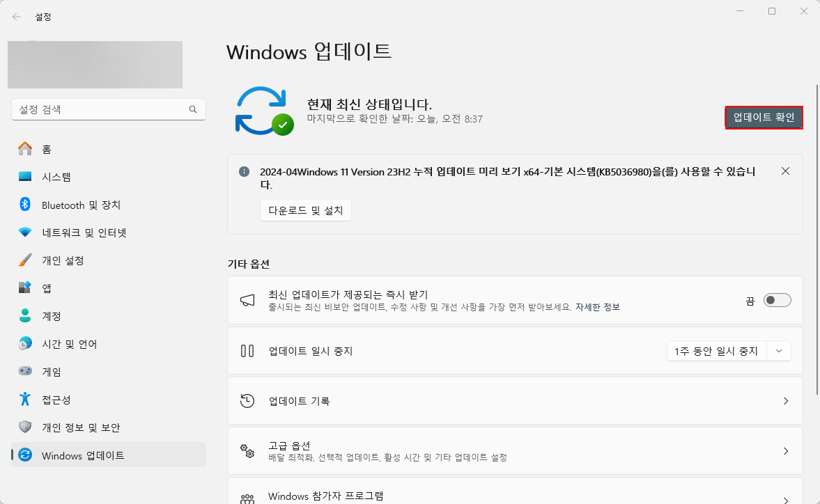Expand 고급 옵션 with its chevron

(785, 450)
